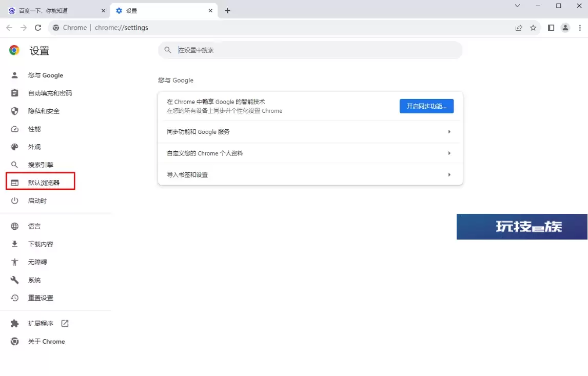
Task: Click the 外观 palette icon
Action: [x=15, y=147]
